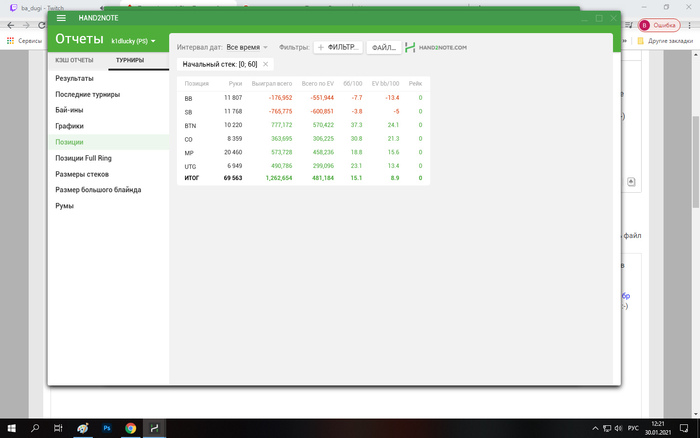Open the volume tray icon
The image size is (700, 438).
(x=618, y=429)
